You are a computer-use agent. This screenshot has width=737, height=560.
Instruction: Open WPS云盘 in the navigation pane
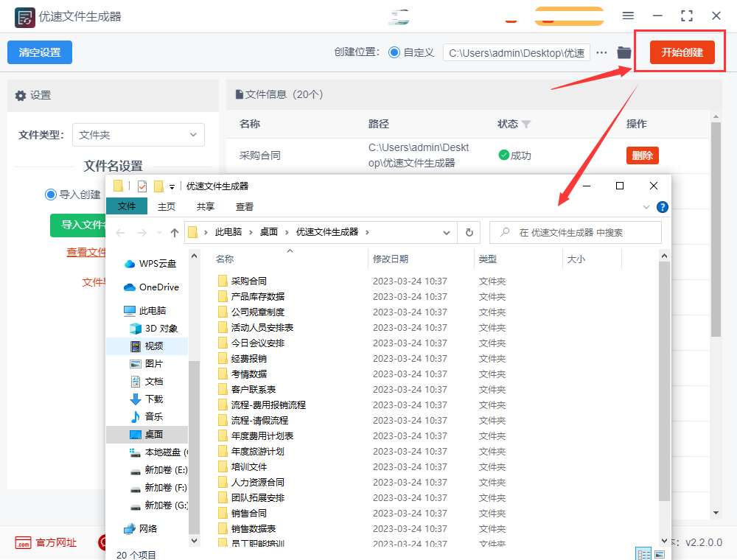click(x=157, y=263)
